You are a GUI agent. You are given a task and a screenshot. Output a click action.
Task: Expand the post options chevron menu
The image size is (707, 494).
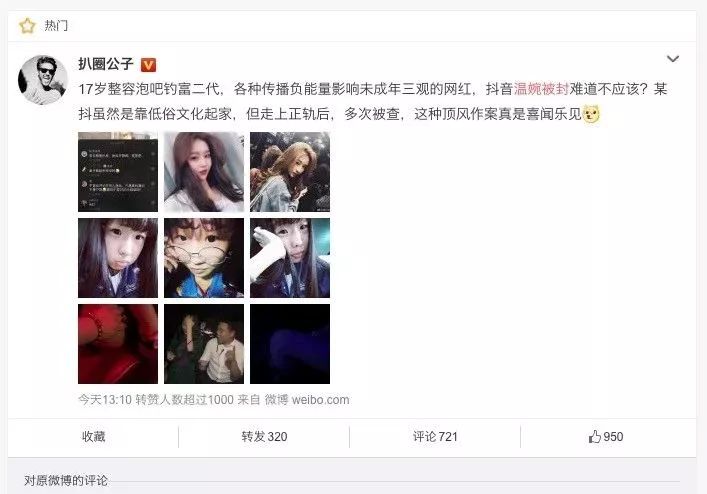673,59
